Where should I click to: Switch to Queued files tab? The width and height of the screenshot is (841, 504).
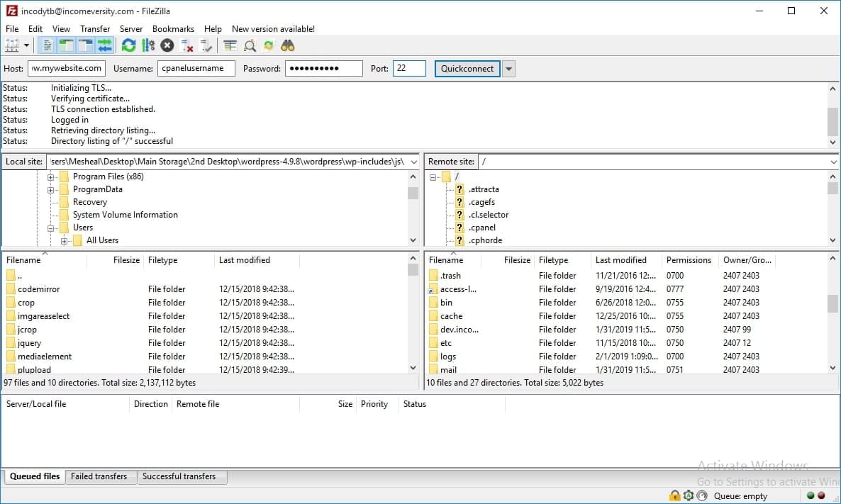(x=35, y=476)
